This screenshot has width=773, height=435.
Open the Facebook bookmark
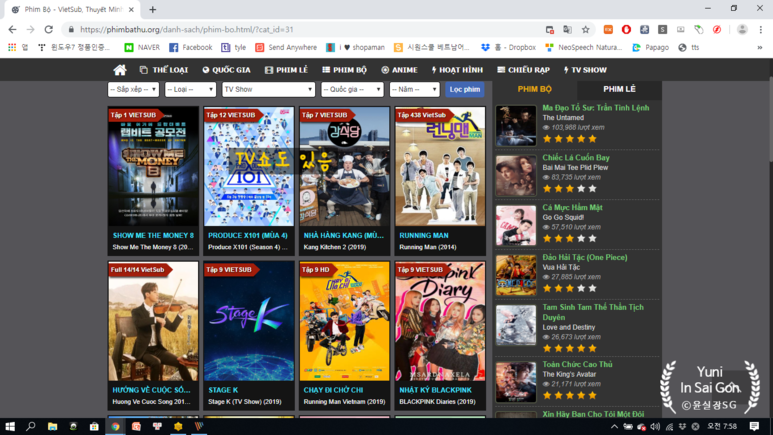point(190,47)
